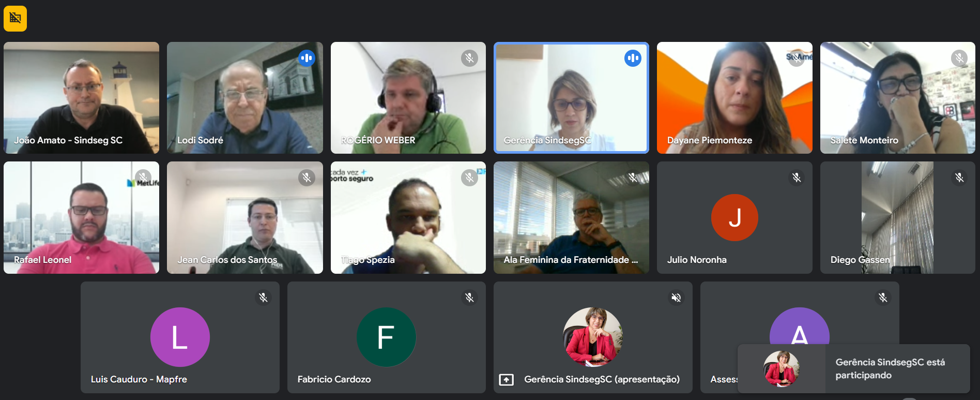Select Ala Feminina da Fraternidade video tile
The height and width of the screenshot is (400, 980).
(x=571, y=218)
